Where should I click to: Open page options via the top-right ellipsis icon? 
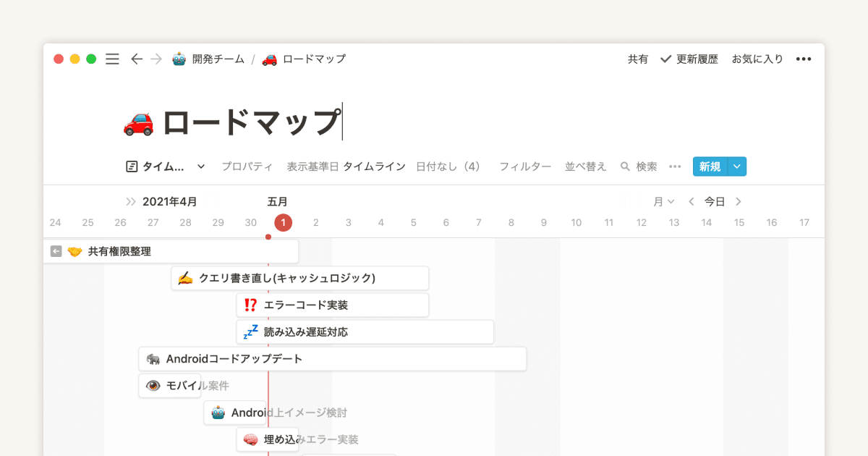point(804,59)
